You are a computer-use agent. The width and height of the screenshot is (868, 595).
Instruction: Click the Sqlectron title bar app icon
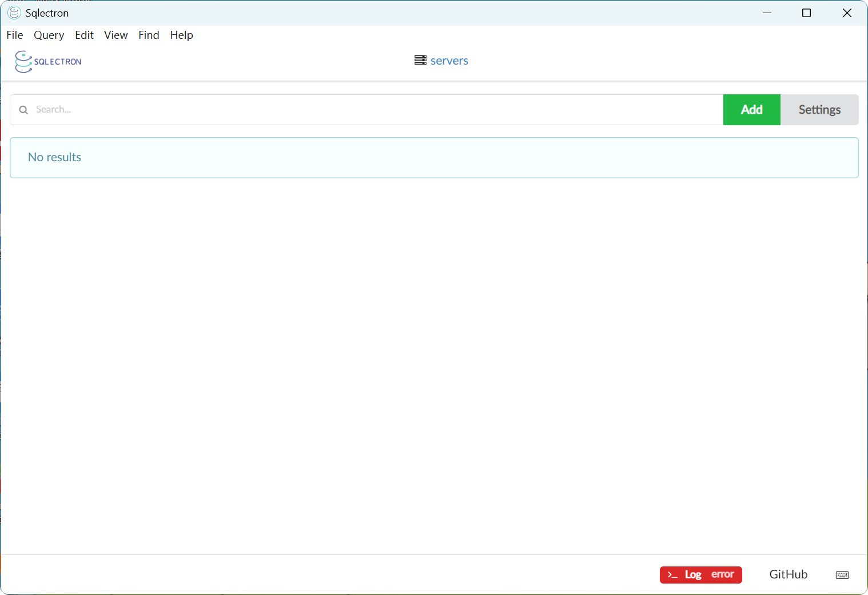pos(14,13)
